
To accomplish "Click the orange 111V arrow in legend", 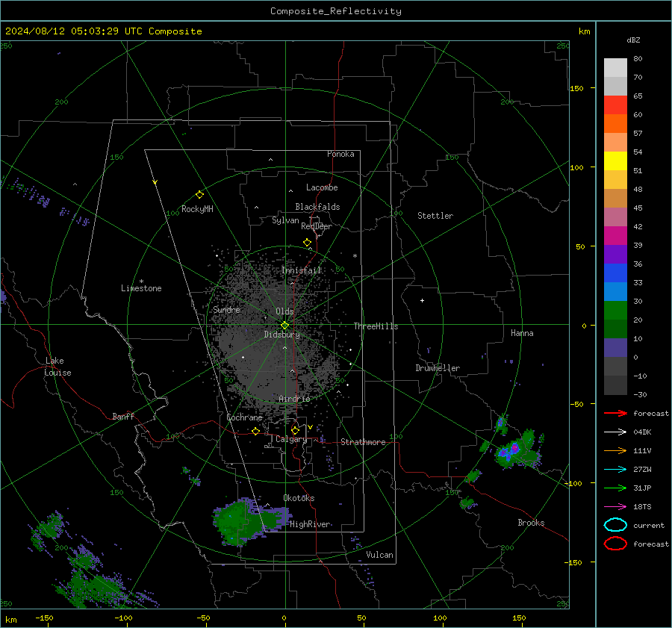I will tap(615, 450).
